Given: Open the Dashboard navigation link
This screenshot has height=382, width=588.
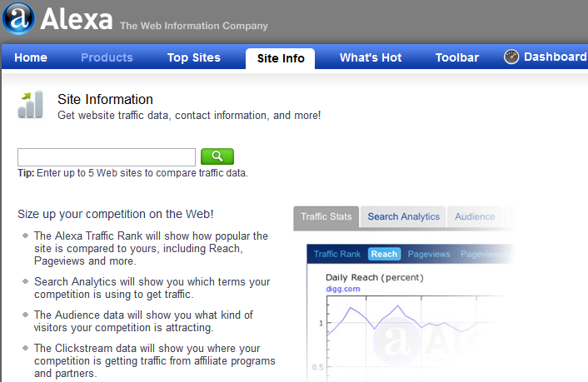Looking at the screenshot, I should tap(555, 57).
